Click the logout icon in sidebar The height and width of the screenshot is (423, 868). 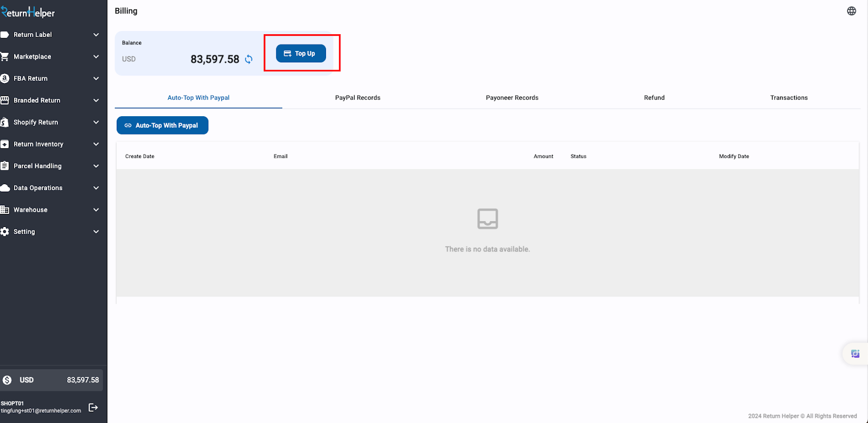93,407
